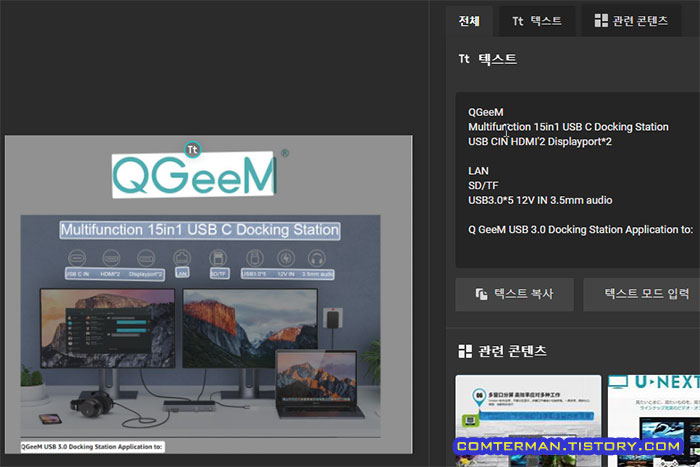The image size is (700, 467).
Task: Click the Tt icon beside 텍스트 section heading
Action: pos(464,59)
